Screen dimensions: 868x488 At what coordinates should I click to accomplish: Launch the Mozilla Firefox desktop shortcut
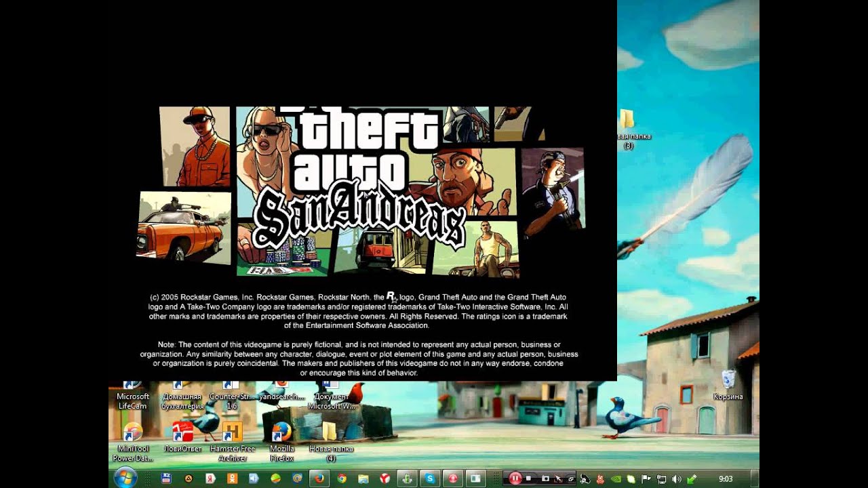point(282,443)
